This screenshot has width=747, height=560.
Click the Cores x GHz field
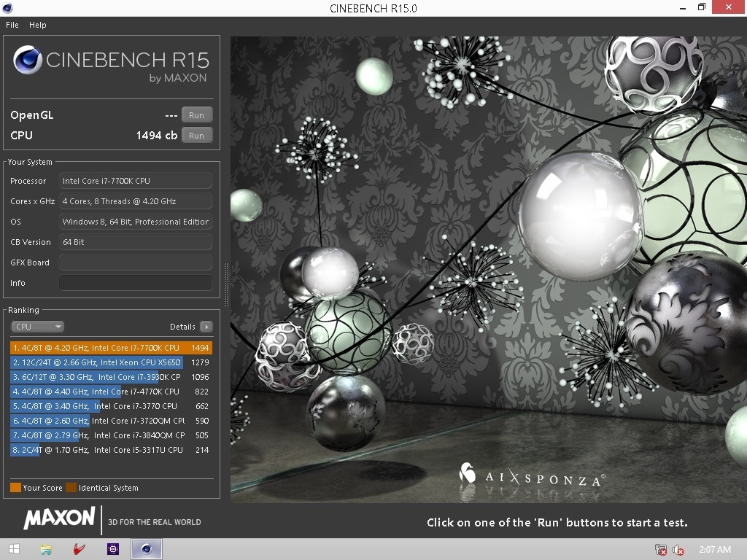[135, 201]
